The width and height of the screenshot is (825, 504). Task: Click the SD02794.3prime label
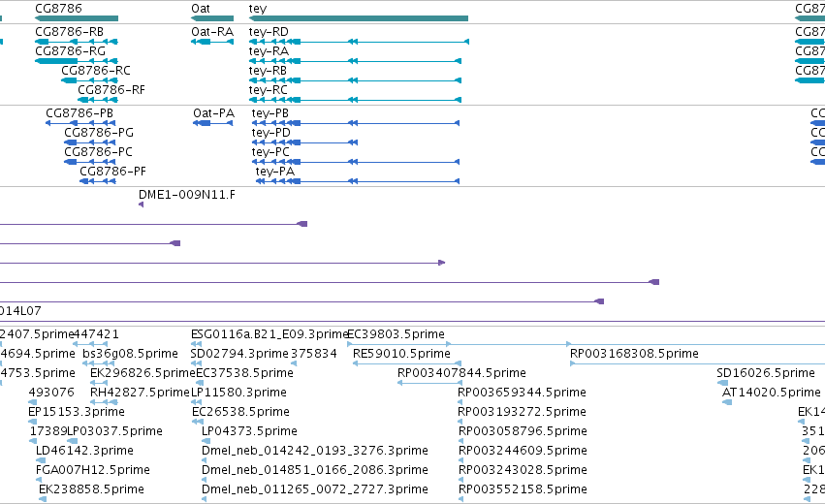[x=239, y=354]
